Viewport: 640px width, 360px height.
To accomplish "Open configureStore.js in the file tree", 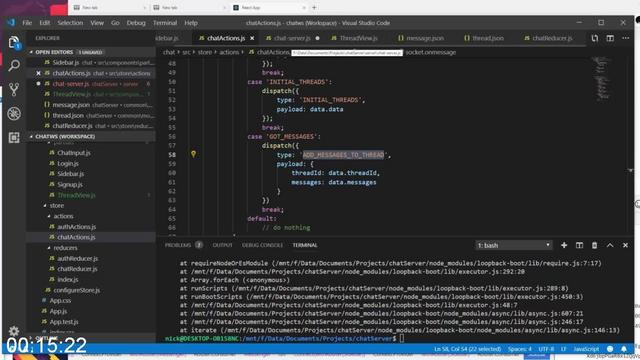I will tap(76, 290).
